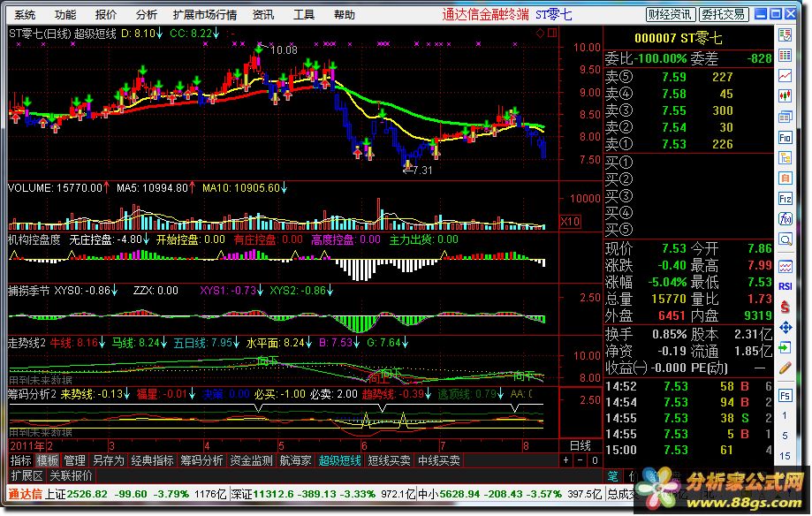Open the 资讯 menu
Viewport: 812px width, 516px height.
[263, 15]
